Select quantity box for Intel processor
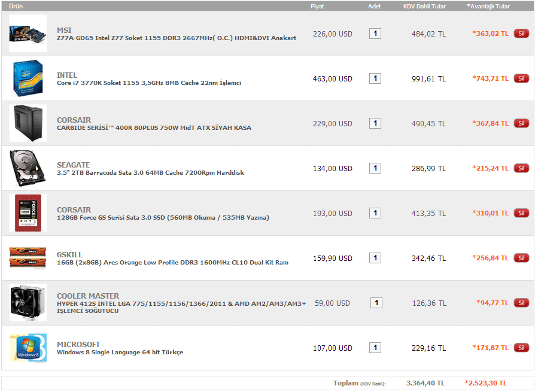The height and width of the screenshot is (392, 535). [x=375, y=78]
